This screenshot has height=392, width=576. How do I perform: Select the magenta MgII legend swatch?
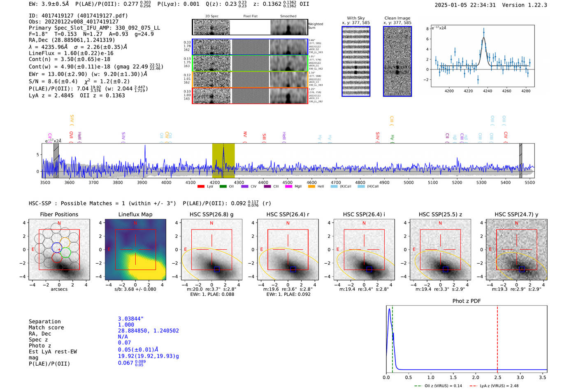[x=288, y=186]
